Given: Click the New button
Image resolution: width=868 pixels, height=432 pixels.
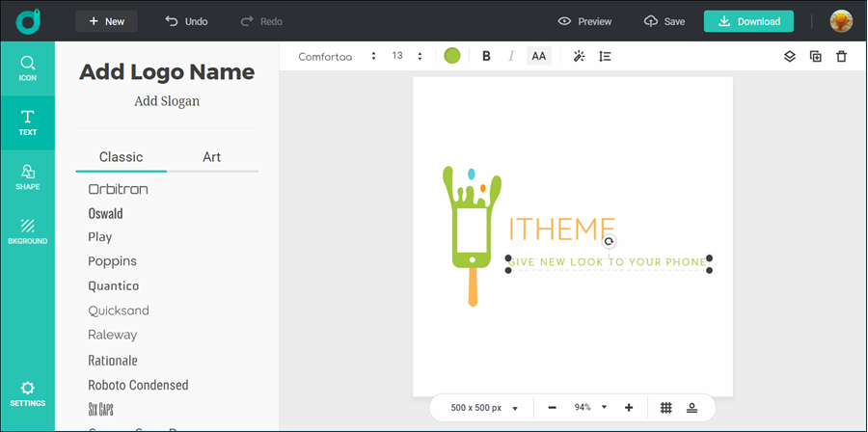Looking at the screenshot, I should [x=107, y=21].
